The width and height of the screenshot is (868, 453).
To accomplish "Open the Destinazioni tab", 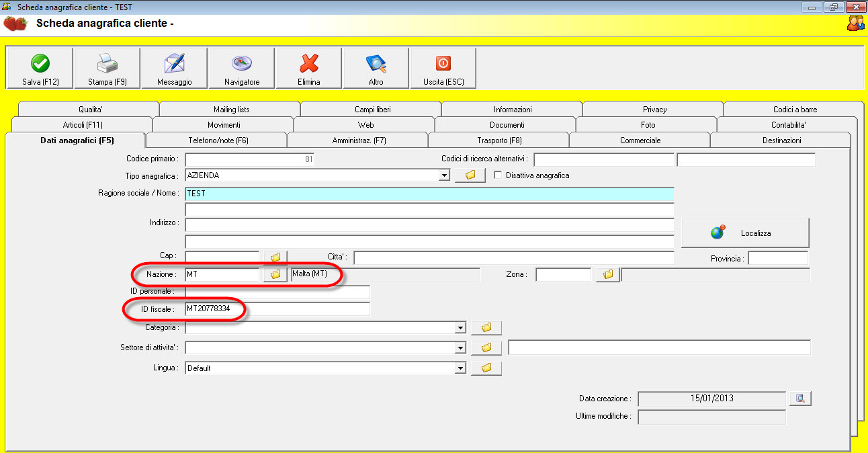I will click(782, 140).
